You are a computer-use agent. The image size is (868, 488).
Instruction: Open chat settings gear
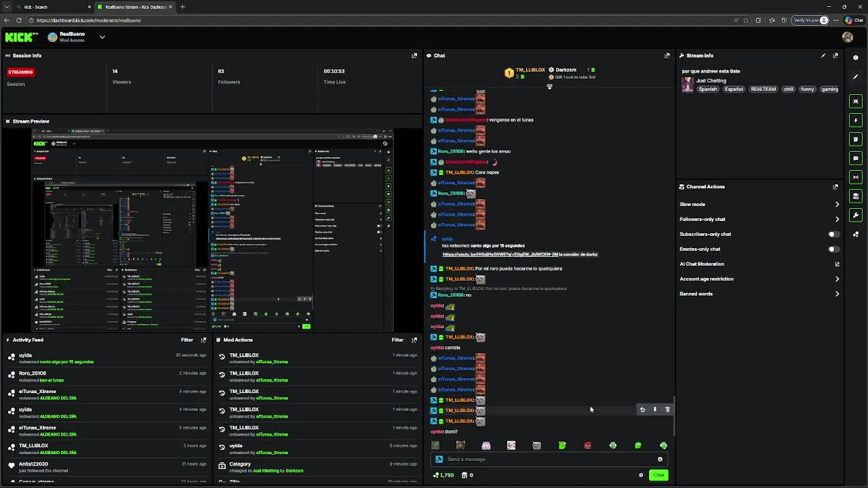coord(641,475)
